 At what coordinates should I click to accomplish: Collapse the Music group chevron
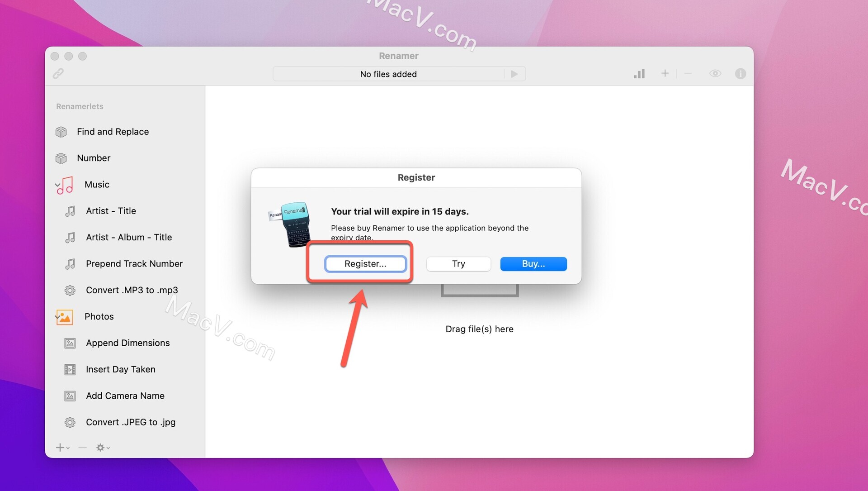57,185
